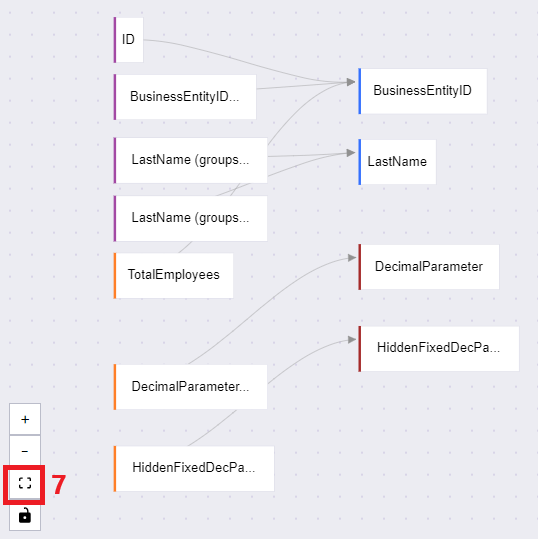This screenshot has height=539, width=538.
Task: Select the red HiddenFixedDecPa... target node
Action: click(x=439, y=349)
